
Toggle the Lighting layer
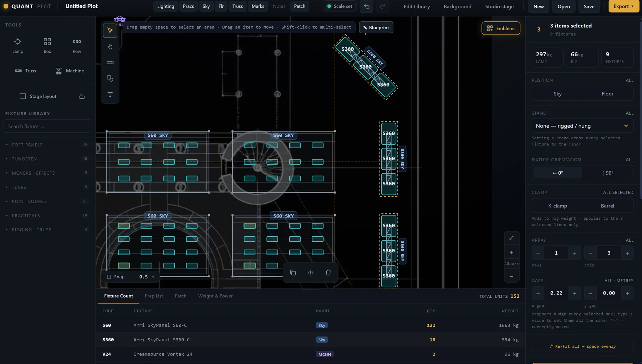point(165,6)
